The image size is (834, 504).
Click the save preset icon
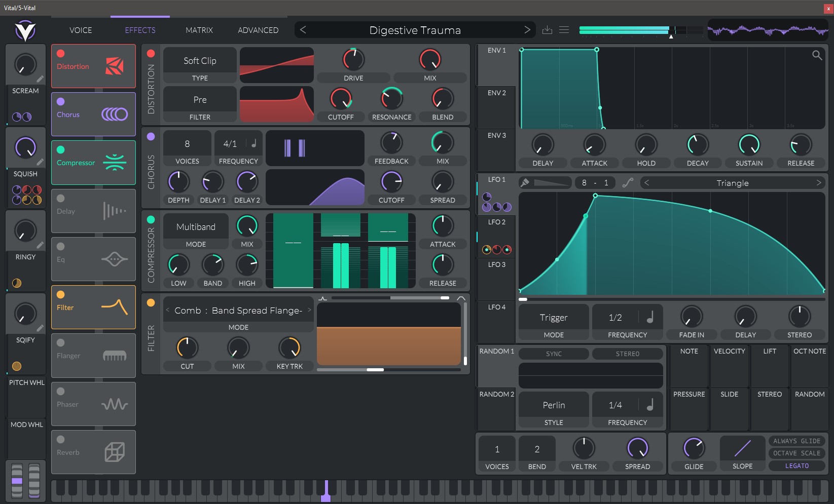pyautogui.click(x=547, y=30)
